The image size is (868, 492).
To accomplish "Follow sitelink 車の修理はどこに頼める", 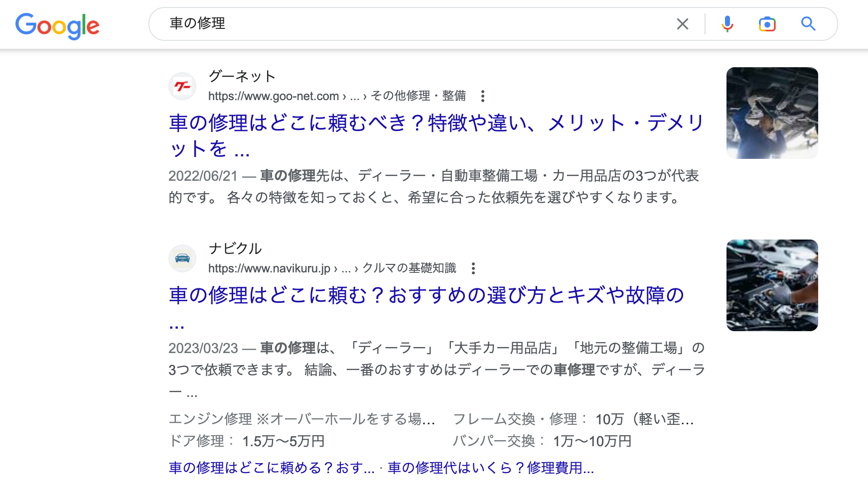I will (x=272, y=468).
